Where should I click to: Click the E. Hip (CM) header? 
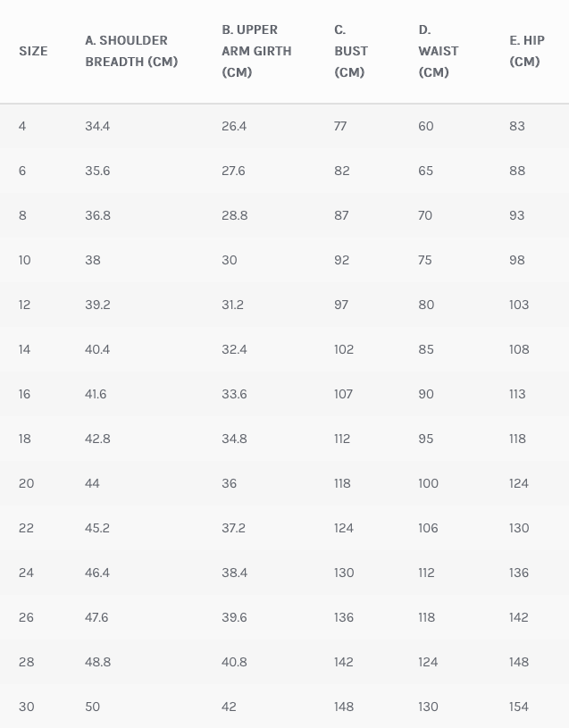pos(527,51)
